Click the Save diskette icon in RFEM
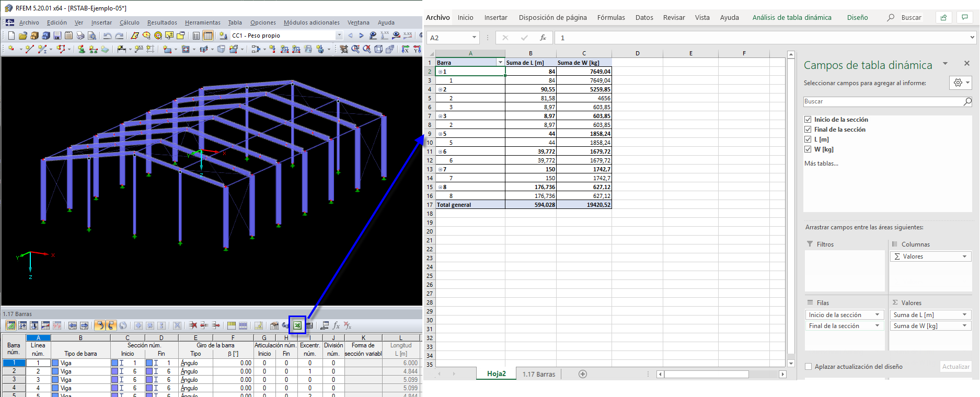980x397 pixels. point(57,36)
